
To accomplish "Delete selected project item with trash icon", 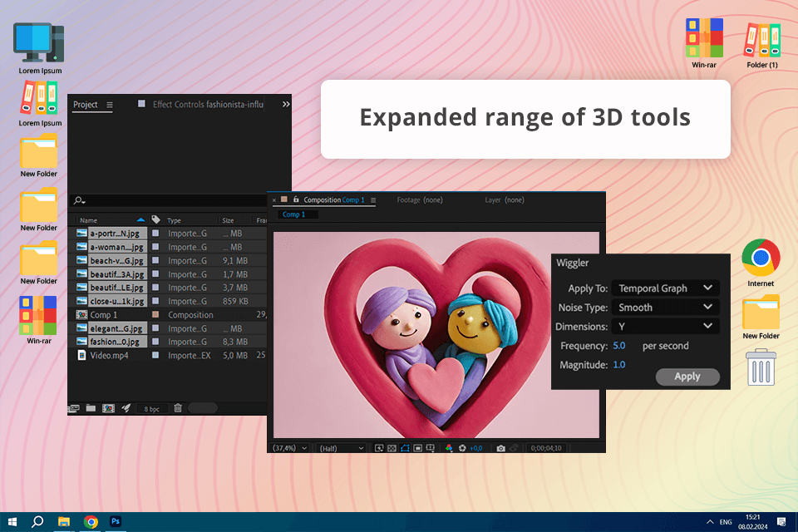I will [178, 408].
